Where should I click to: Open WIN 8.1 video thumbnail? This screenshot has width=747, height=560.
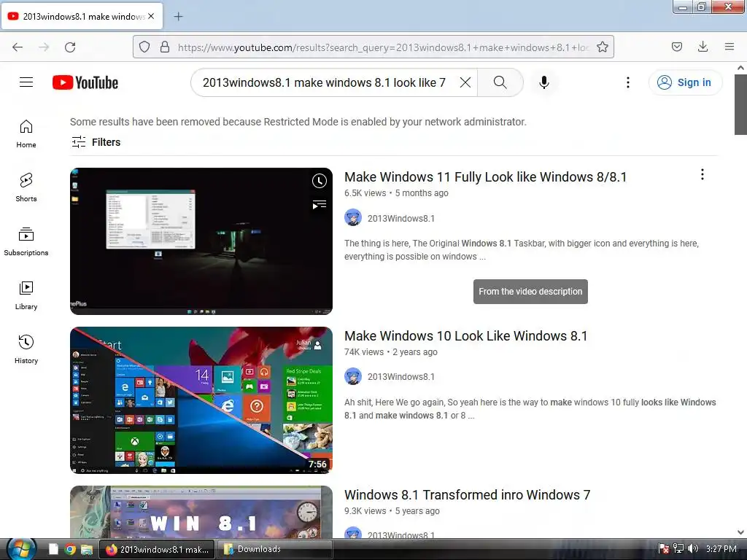[201, 512]
